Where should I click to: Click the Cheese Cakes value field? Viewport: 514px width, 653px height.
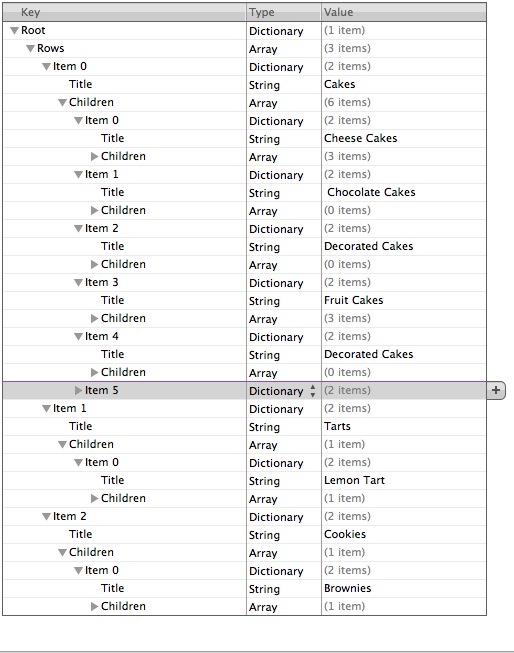404,138
